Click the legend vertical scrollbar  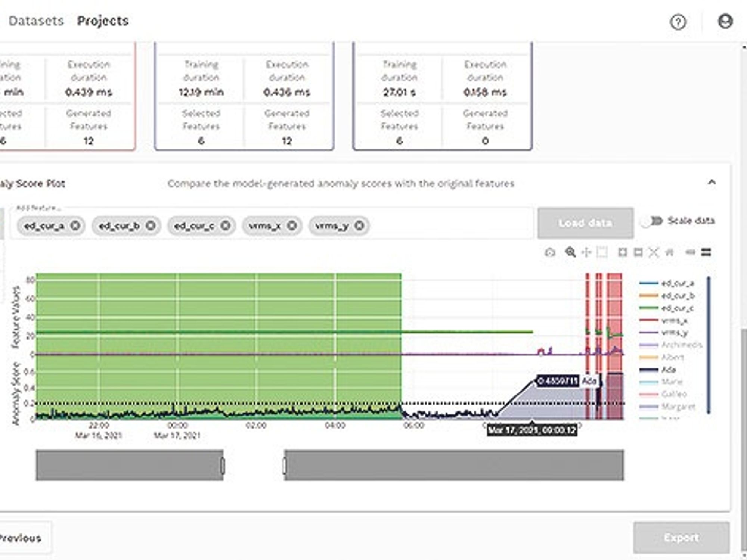coord(709,345)
